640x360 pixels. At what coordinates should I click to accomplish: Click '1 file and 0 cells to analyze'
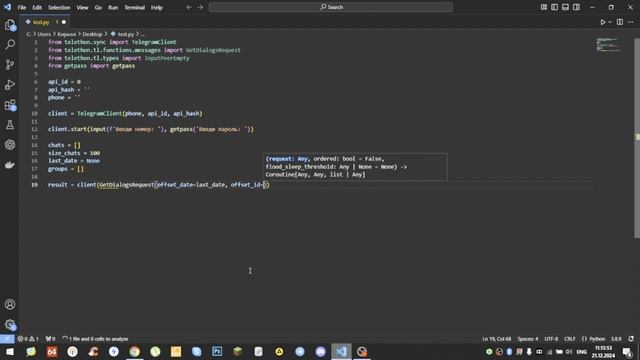pos(96,339)
